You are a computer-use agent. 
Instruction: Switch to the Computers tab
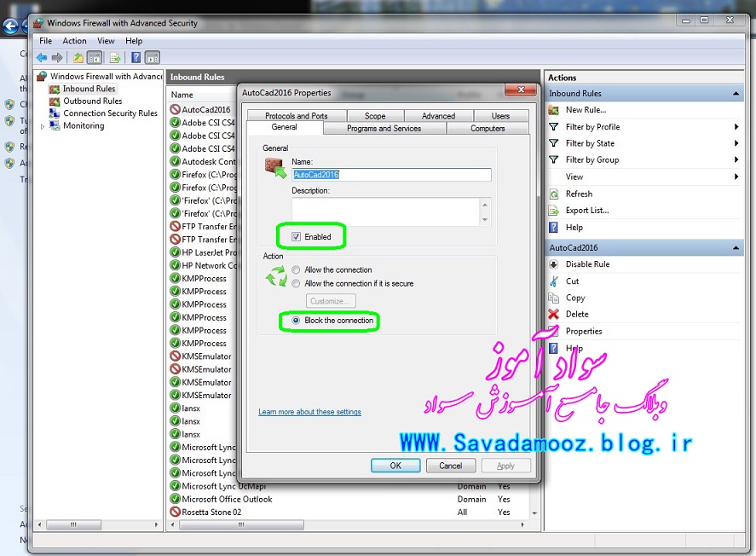(488, 128)
